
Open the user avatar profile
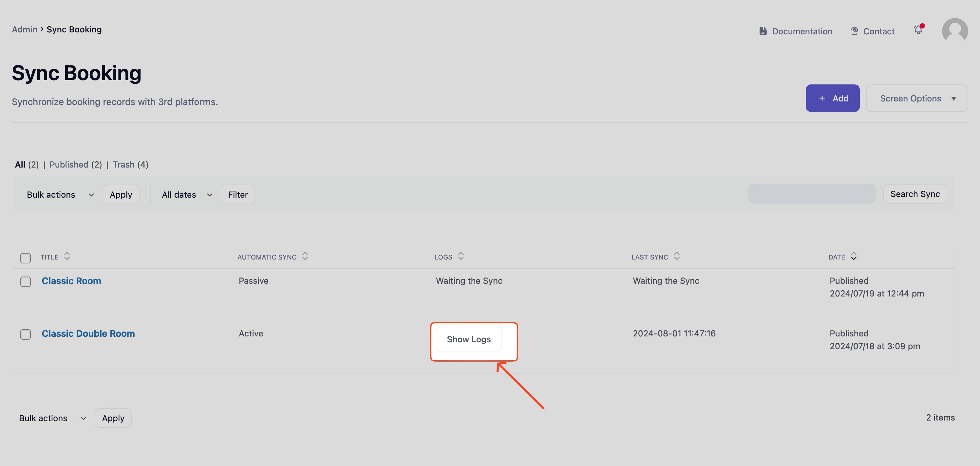coord(954,31)
